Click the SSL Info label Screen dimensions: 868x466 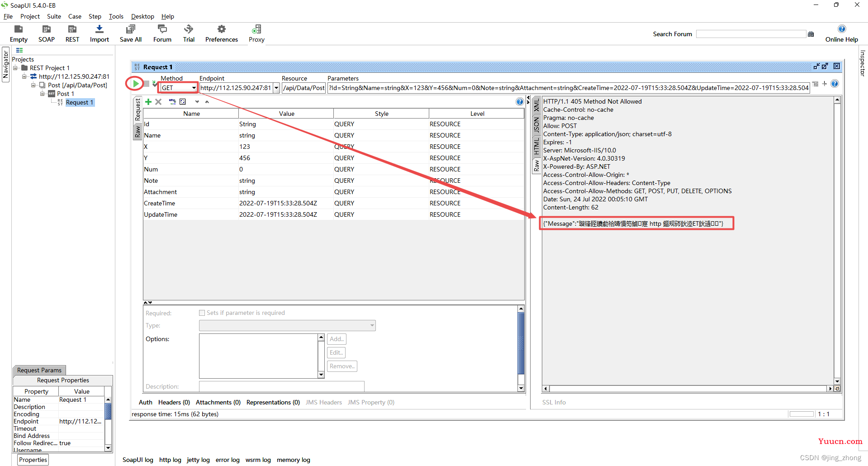tap(554, 402)
